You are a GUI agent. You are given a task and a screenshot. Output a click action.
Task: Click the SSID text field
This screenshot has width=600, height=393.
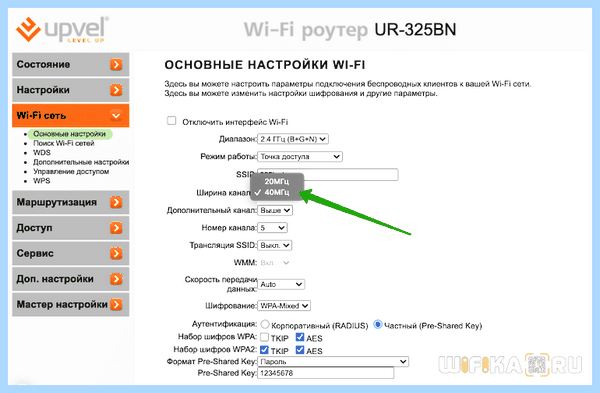click(328, 174)
